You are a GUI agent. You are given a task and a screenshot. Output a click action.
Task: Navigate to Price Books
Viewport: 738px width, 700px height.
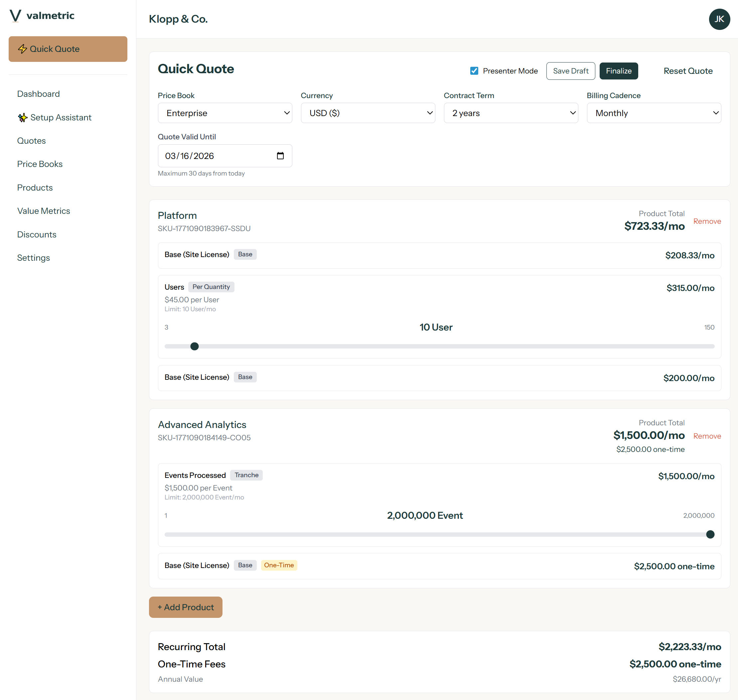click(x=40, y=164)
